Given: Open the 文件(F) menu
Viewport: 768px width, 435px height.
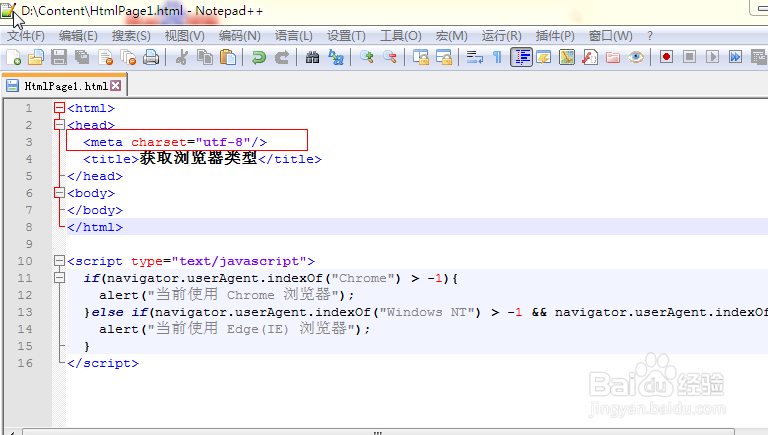Looking at the screenshot, I should point(25,36).
